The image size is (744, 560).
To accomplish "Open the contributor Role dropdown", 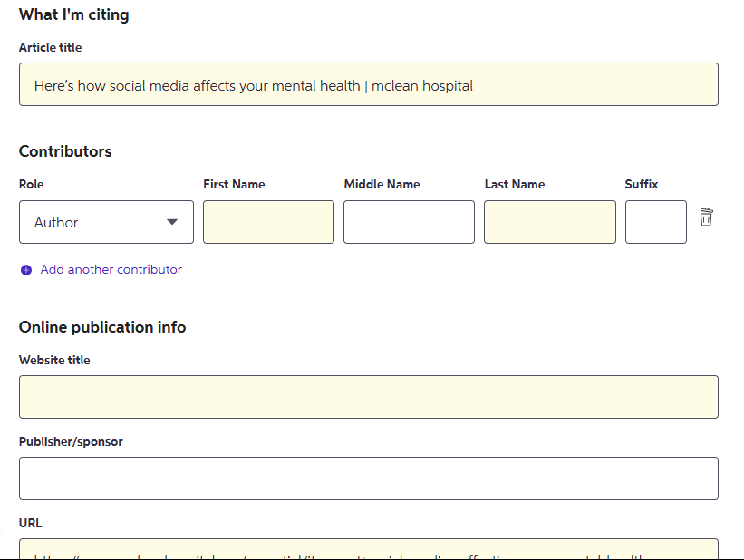I will [106, 221].
